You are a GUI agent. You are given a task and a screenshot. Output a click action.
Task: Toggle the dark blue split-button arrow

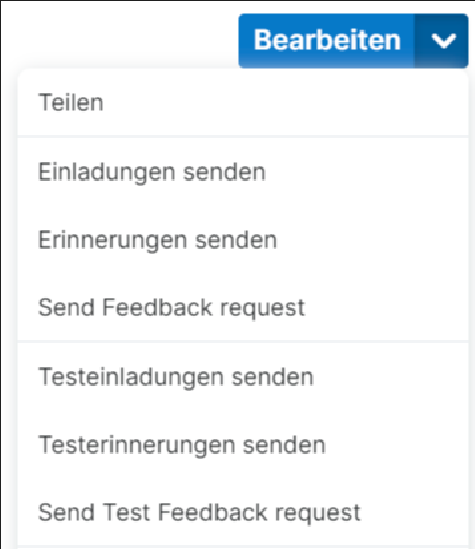point(442,41)
